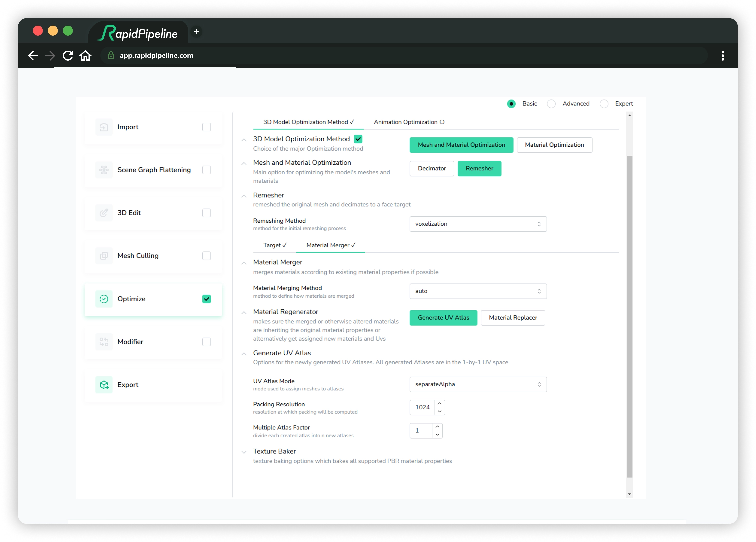Enable the Import step checkbox
This screenshot has width=756, height=542.
207,127
